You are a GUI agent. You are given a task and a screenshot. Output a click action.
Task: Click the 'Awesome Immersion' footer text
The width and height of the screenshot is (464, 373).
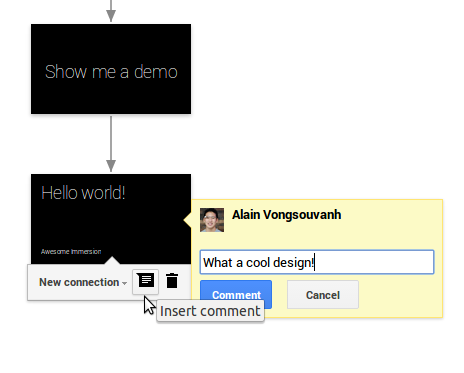[x=71, y=252]
